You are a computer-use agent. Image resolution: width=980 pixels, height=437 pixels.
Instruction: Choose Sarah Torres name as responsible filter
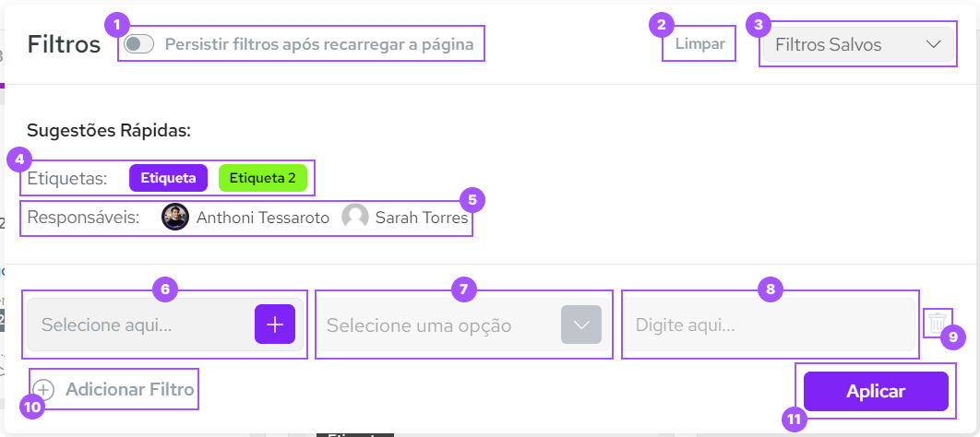coord(421,218)
